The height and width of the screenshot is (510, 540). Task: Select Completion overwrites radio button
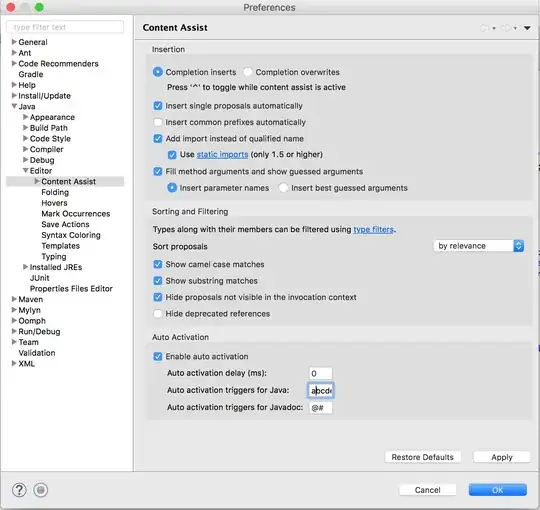[248, 72]
